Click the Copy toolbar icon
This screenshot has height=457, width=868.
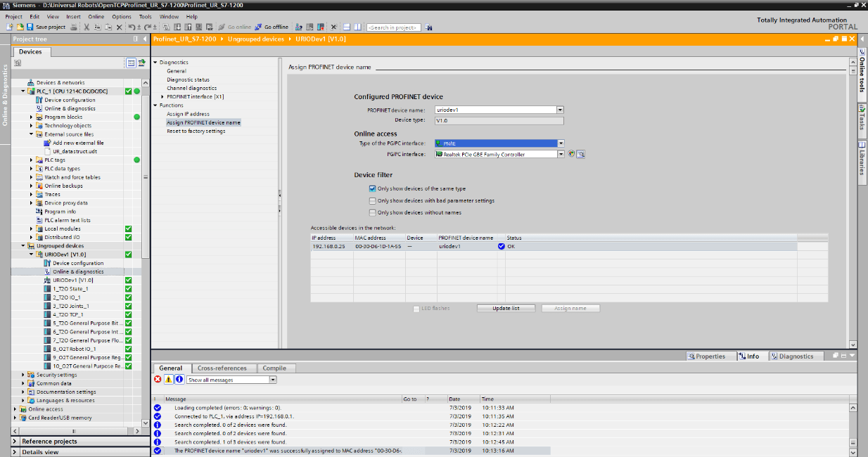pyautogui.click(x=97, y=27)
